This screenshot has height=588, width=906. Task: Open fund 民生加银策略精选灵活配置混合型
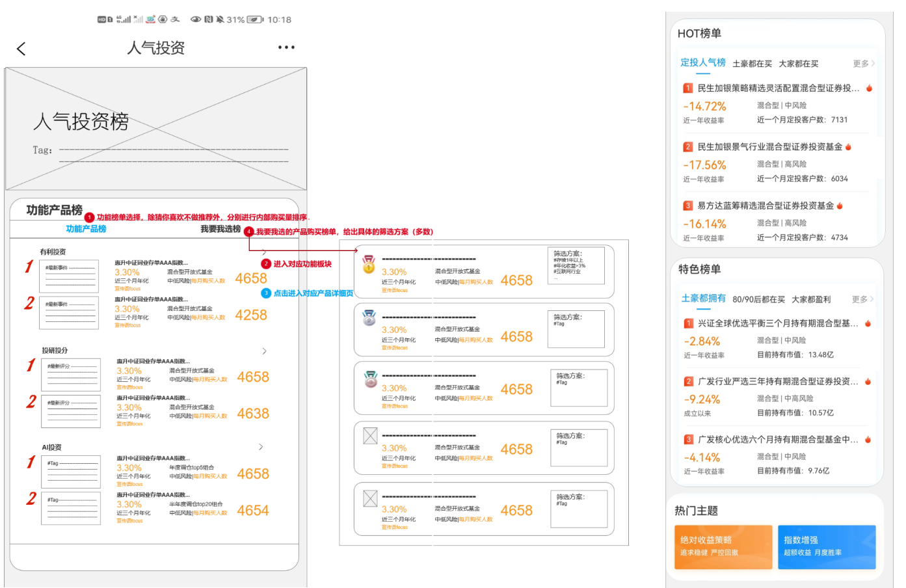pos(779,88)
